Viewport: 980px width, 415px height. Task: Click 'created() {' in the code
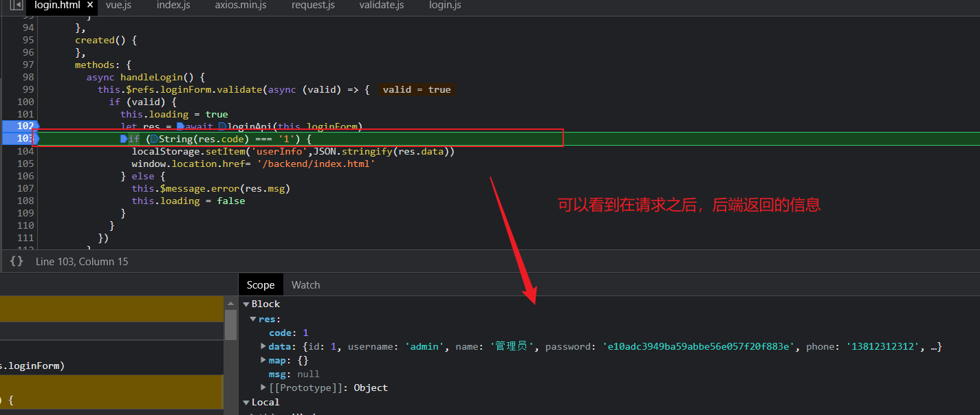(106, 40)
